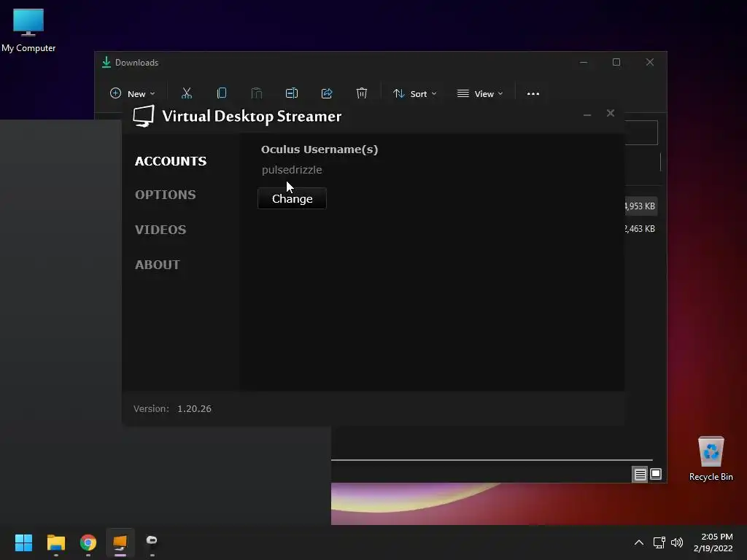The image size is (747, 560).
Task: Select the pulsedrizzle username text
Action: point(292,170)
